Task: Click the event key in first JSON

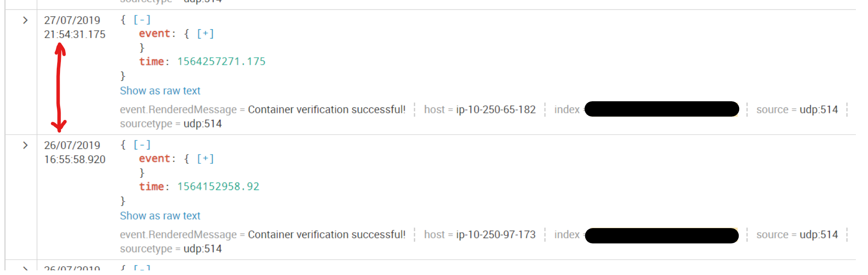Action: point(154,33)
